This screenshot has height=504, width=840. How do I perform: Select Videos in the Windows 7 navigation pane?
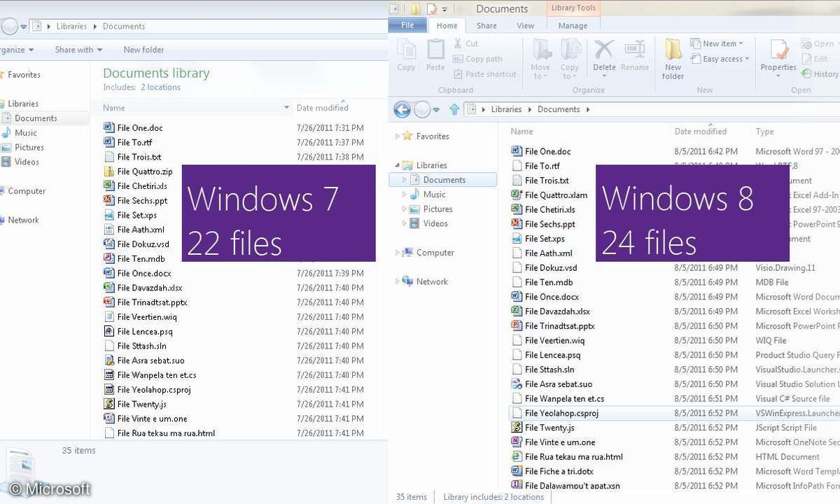27,162
